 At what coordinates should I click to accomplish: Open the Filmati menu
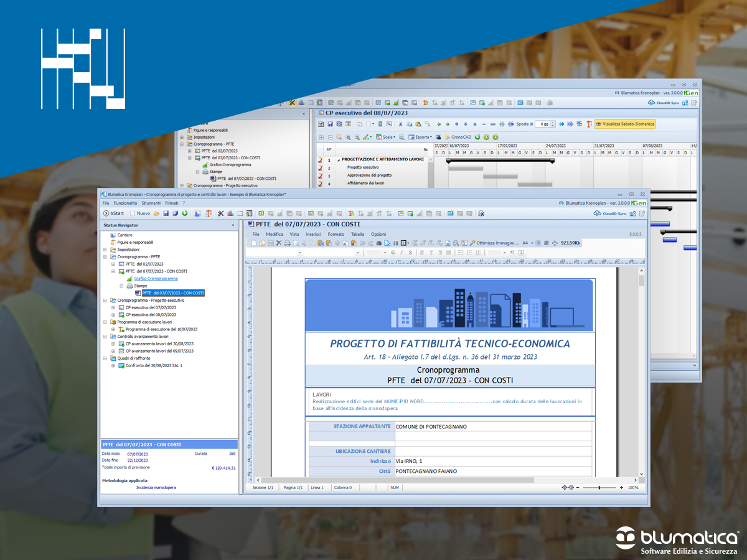[x=172, y=203]
